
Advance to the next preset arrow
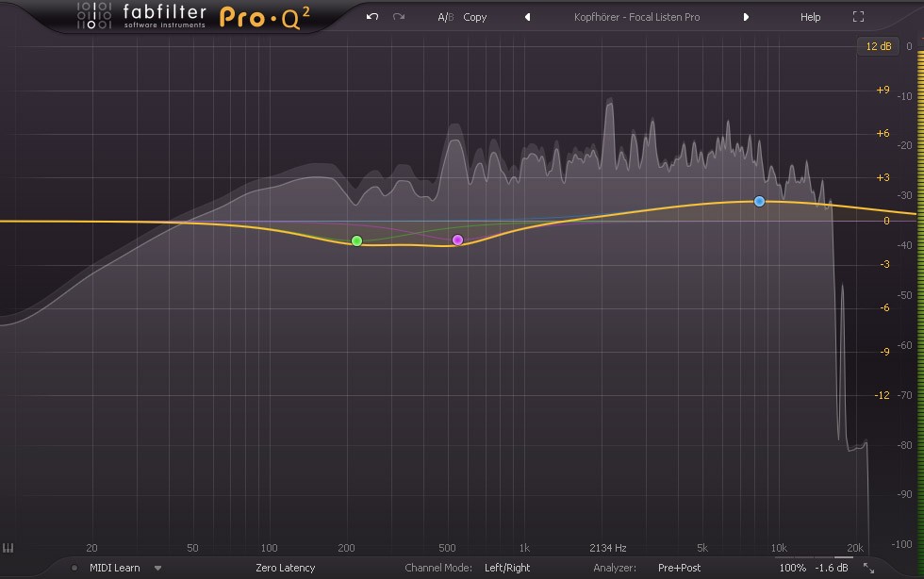(x=746, y=17)
